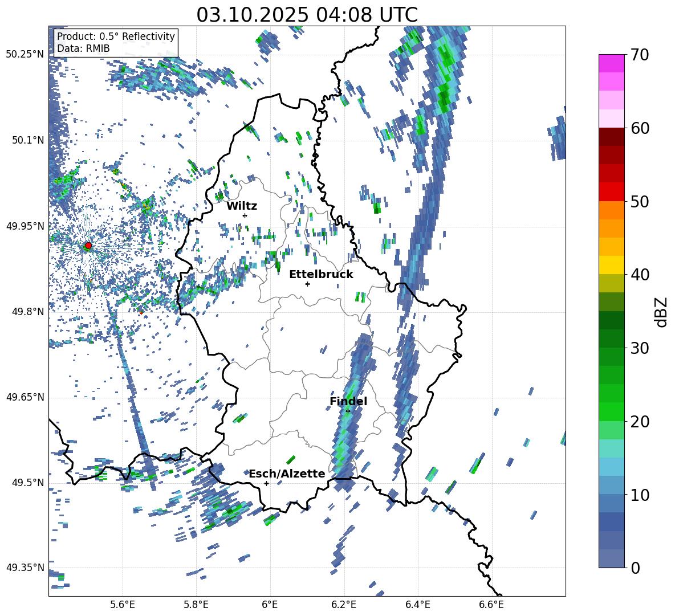Click the 49.65°N latitude label
Screen dimensions: 675x616
pyautogui.click(x=25, y=397)
